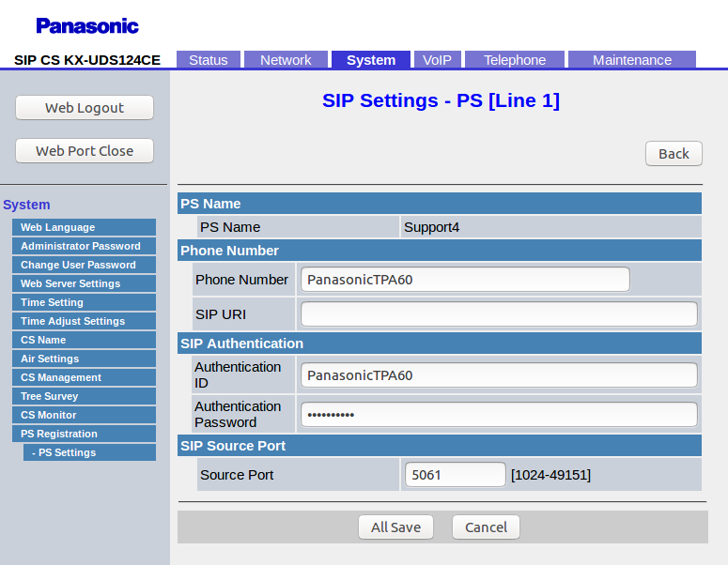The image size is (728, 565).
Task: Open Time Adjust Settings
Action: (84, 321)
